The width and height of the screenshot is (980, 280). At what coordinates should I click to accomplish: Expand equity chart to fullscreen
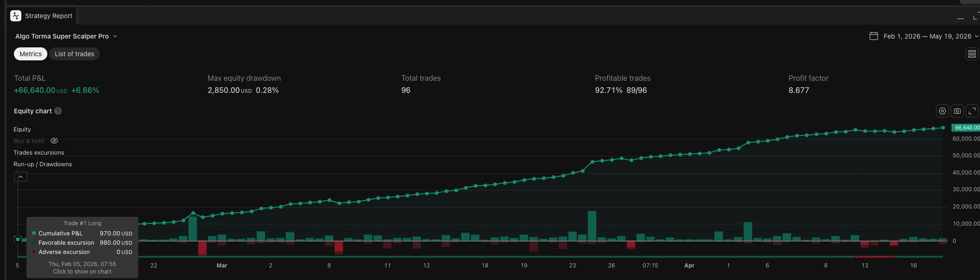click(x=972, y=111)
